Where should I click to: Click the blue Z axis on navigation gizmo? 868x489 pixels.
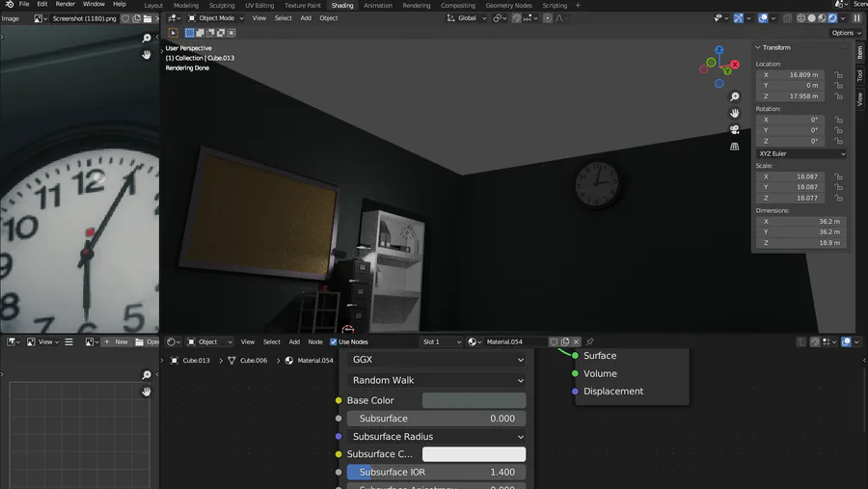tap(719, 50)
